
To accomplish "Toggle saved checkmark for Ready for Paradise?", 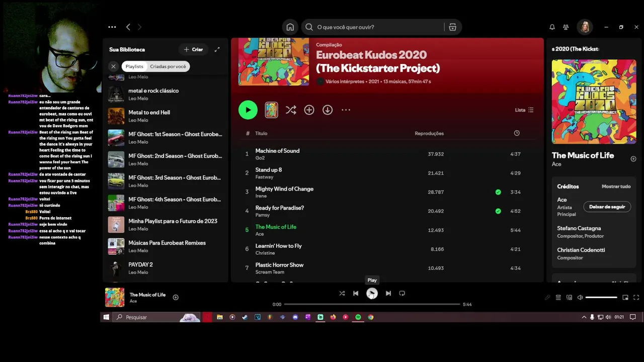I will pos(498,211).
